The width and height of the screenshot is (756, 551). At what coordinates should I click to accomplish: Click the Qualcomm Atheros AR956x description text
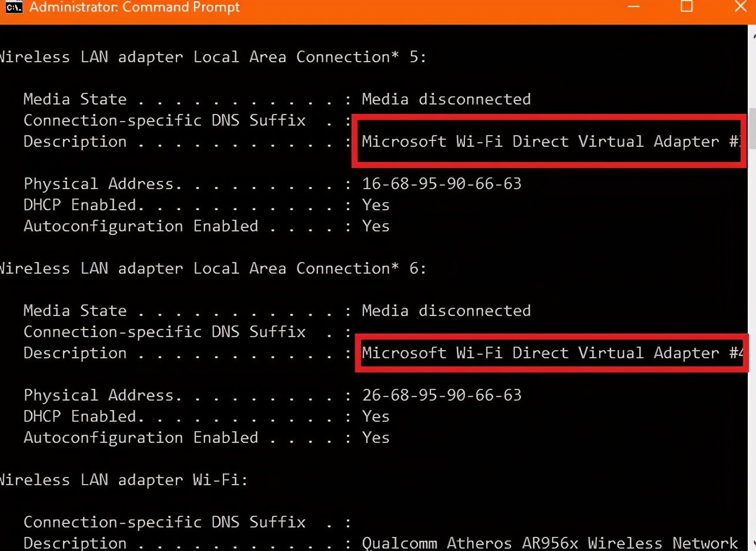pyautogui.click(x=550, y=543)
